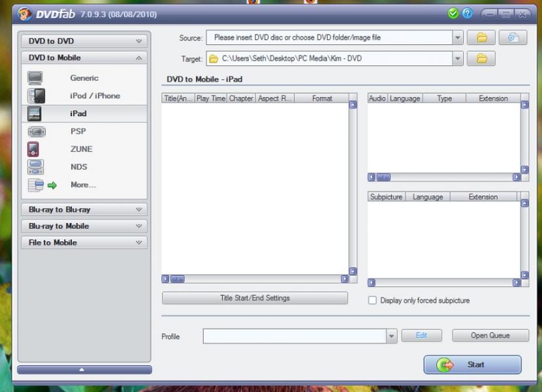Click inside the Source path field
The image size is (542, 392).
coord(329,37)
